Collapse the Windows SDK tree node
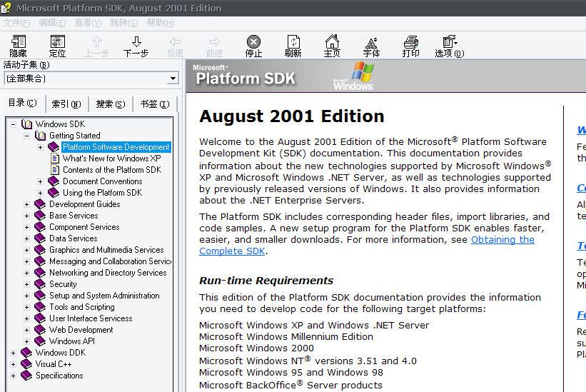This screenshot has width=586, height=392. pos(13,124)
